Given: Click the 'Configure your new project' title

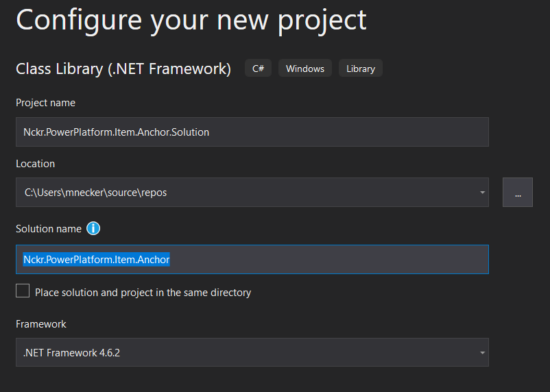Looking at the screenshot, I should point(191,21).
